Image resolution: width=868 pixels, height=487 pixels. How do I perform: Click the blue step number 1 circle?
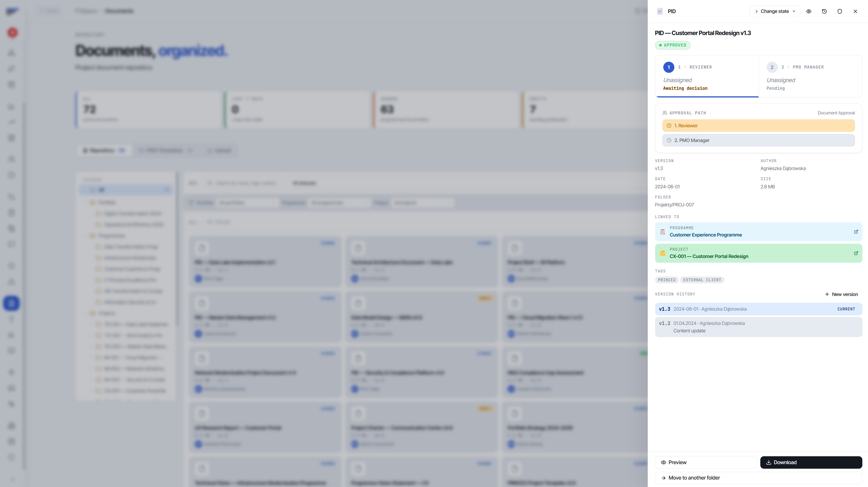tap(668, 67)
